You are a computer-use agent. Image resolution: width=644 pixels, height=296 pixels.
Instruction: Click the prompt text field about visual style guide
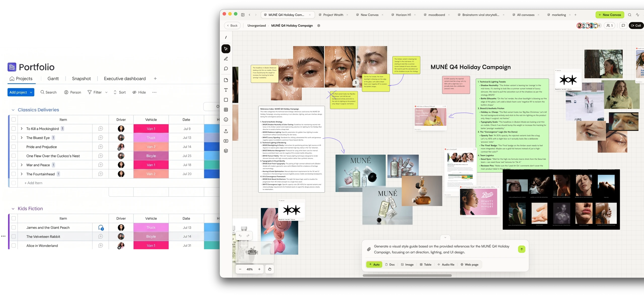click(441, 249)
